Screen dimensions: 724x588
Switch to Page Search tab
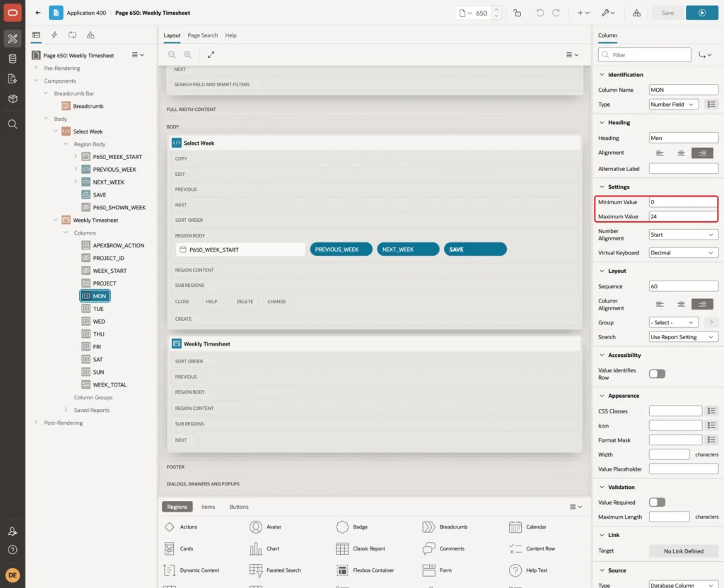coord(202,35)
